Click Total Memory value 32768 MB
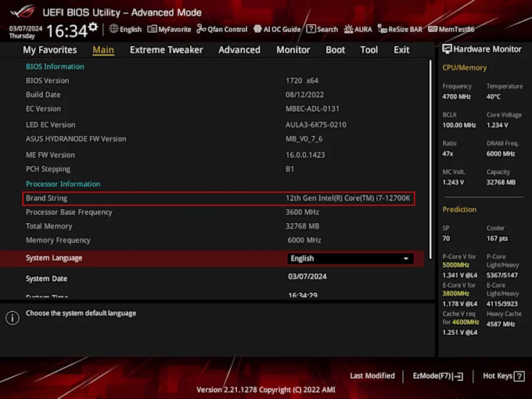Image resolution: width=532 pixels, height=399 pixels. click(x=302, y=226)
